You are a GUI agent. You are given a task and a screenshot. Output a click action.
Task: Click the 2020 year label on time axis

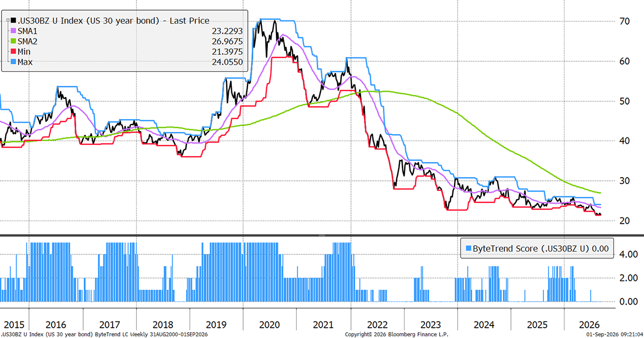269,325
